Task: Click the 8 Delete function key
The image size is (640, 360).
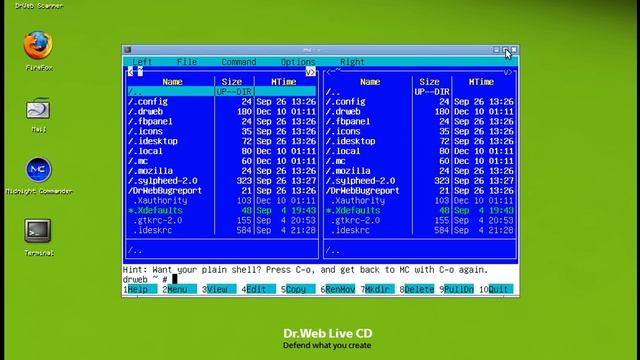Action: (x=417, y=289)
